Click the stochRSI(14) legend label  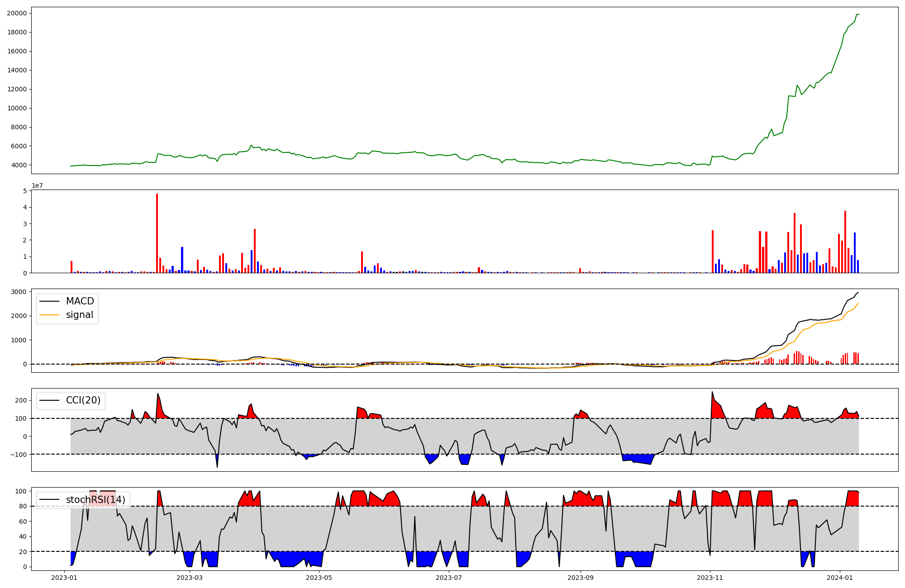click(x=95, y=499)
